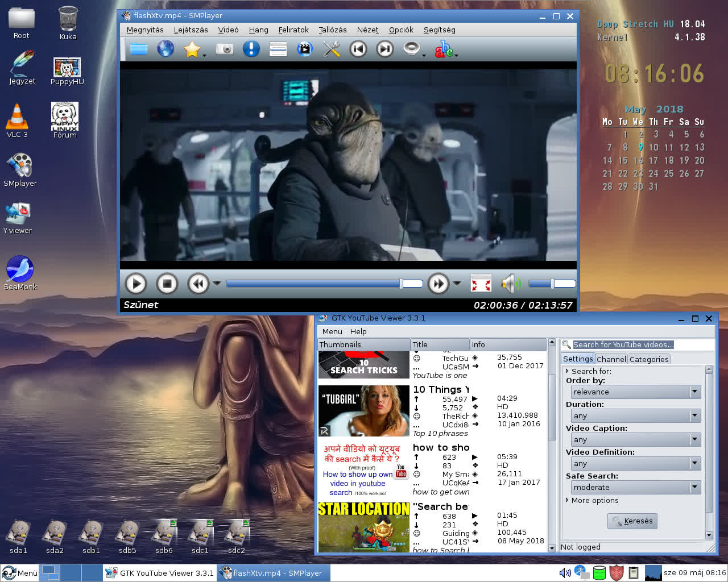Open the sdc1 drive icon
Viewport: 728px width, 582px height.
click(200, 537)
